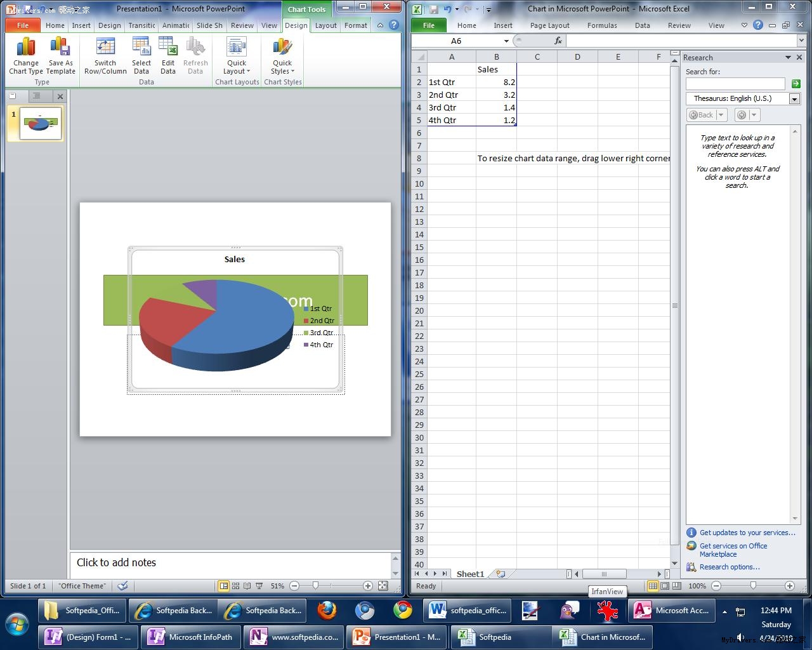Open Research options link

730,567
